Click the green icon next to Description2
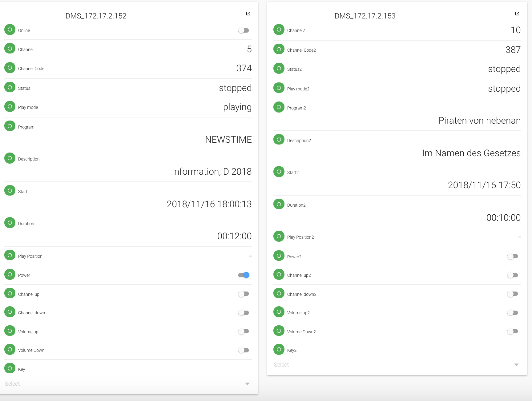This screenshot has height=401, width=532. click(279, 140)
